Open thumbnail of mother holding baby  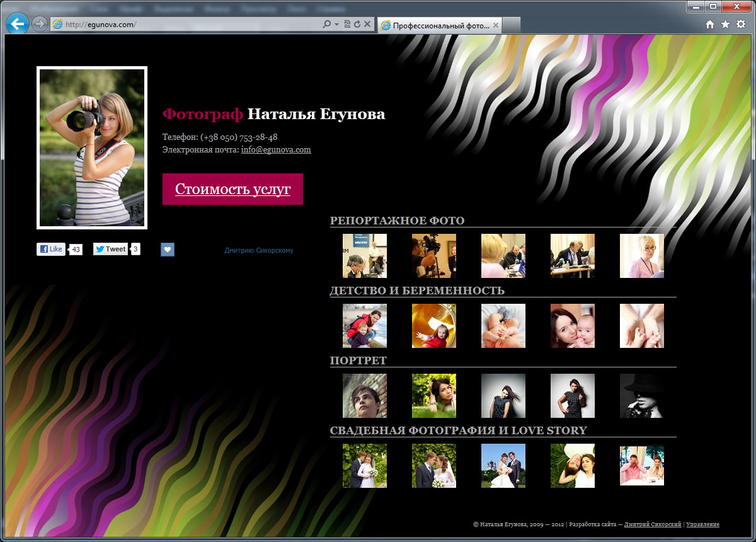click(573, 326)
